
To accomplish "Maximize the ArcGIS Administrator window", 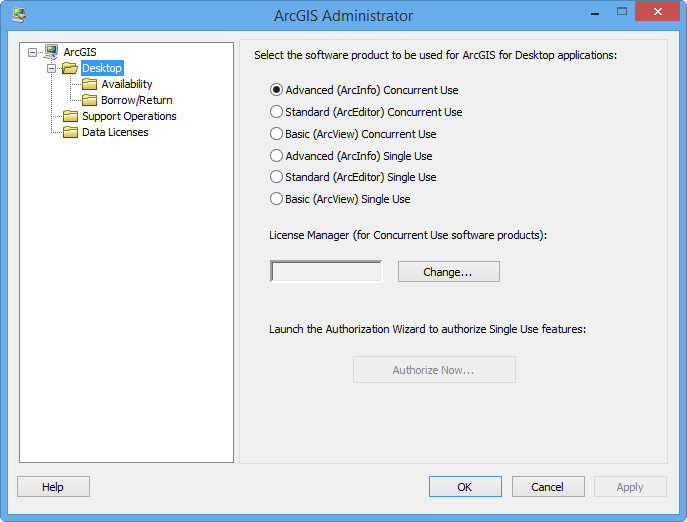I will 622,12.
